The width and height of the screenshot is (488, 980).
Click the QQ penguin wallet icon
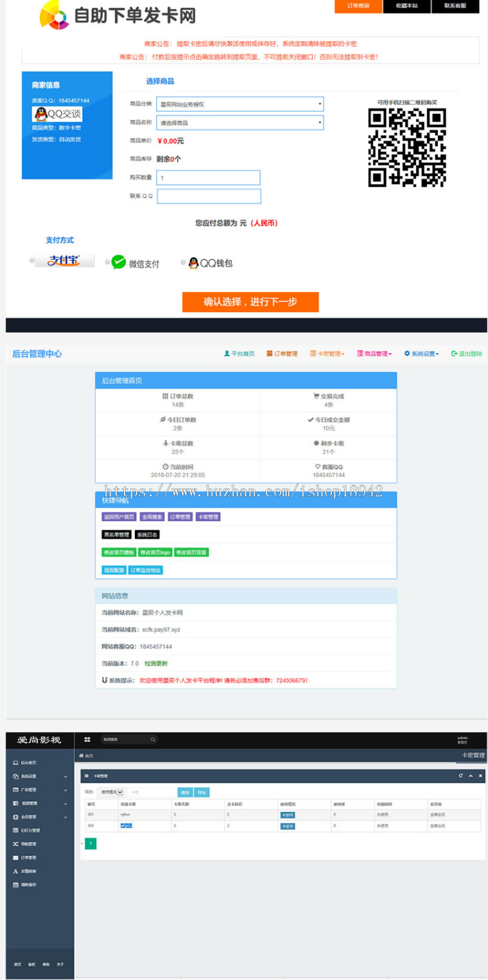194,263
